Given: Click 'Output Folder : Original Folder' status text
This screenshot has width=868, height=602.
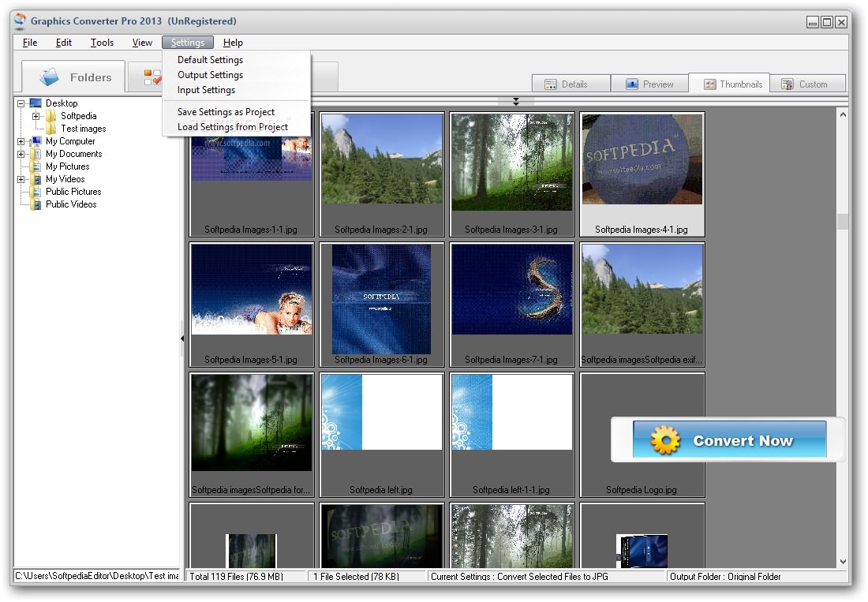Looking at the screenshot, I should point(725,577).
